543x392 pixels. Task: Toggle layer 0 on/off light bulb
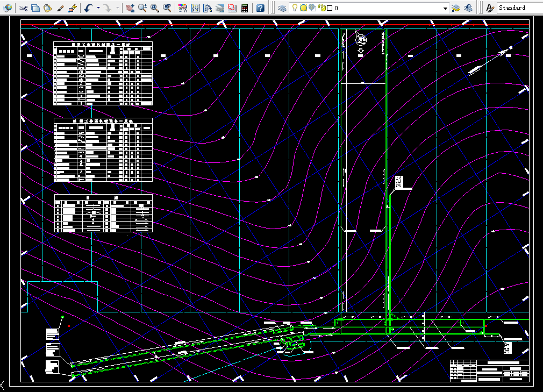coord(295,8)
